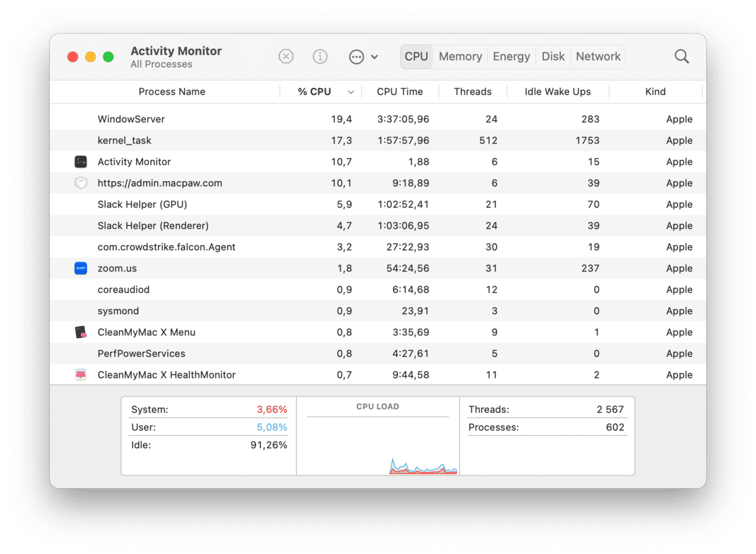Click the green full-screen window button
This screenshot has height=554, width=756.
[108, 57]
